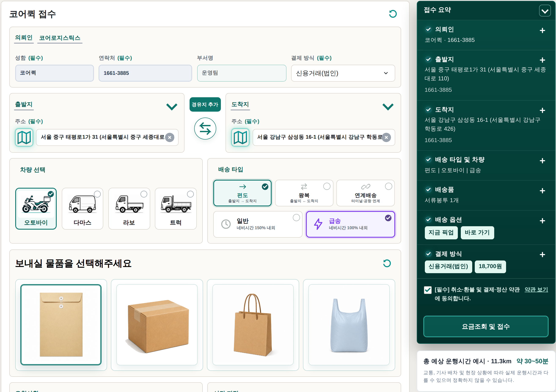The width and height of the screenshot is (556, 392).
Task: Click the 성함 input field
Action: (55, 73)
